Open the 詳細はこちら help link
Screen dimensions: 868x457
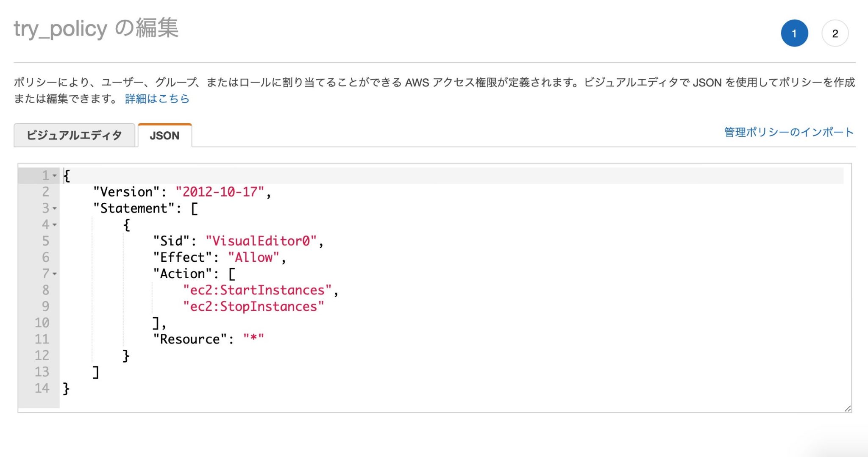pyautogui.click(x=157, y=98)
